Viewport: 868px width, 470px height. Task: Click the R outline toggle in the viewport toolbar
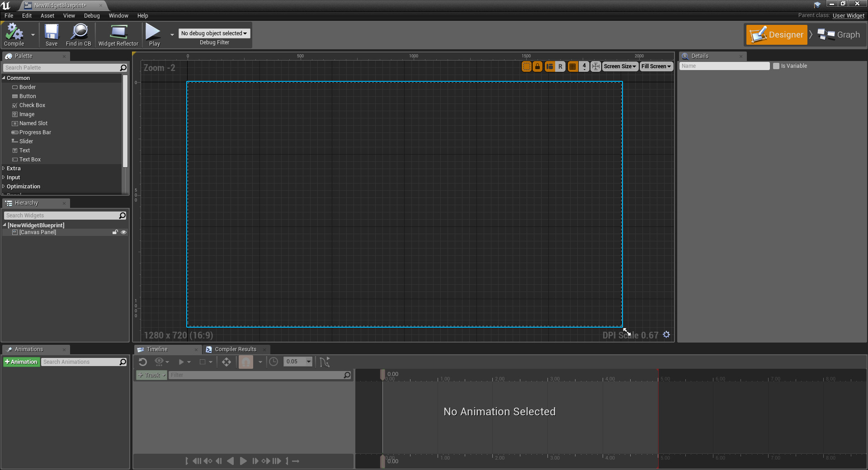tap(560, 66)
